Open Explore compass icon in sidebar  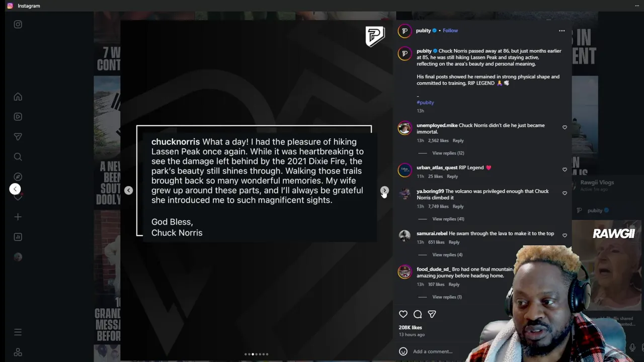[18, 177]
